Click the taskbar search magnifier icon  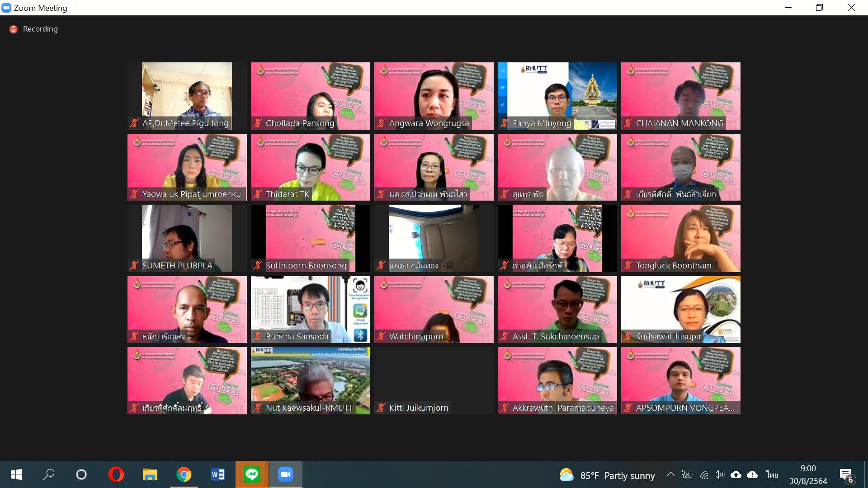pyautogui.click(x=48, y=474)
